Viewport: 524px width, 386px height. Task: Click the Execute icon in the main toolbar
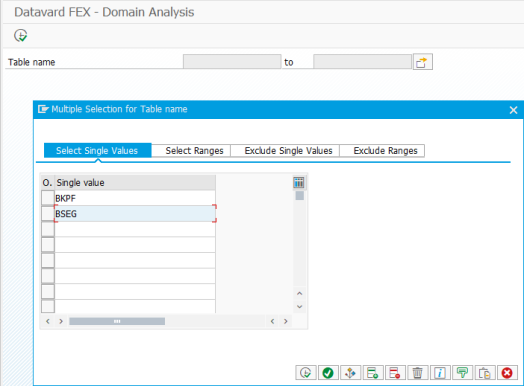click(x=21, y=35)
